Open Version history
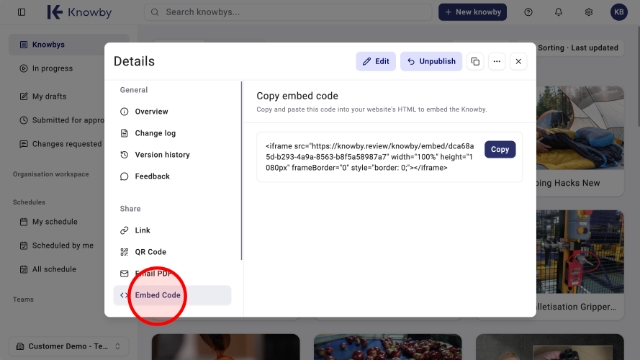The height and width of the screenshot is (360, 640). coord(172,155)
